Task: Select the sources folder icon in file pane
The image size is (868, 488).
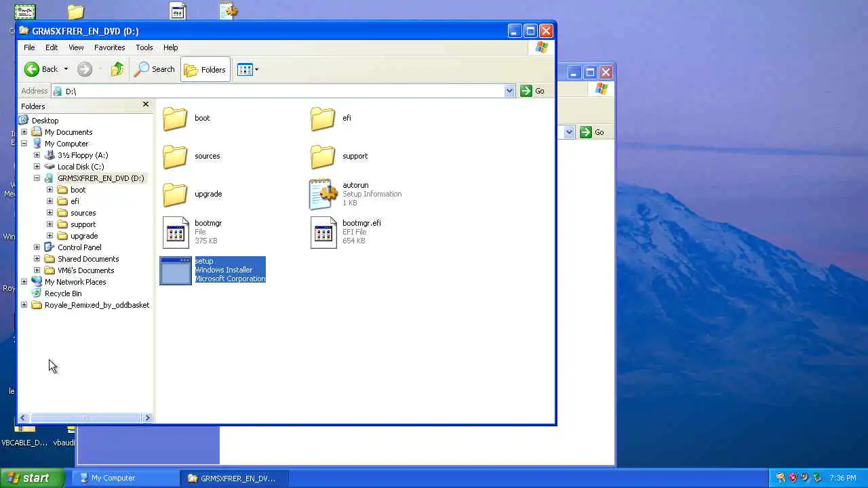Action: (x=175, y=157)
